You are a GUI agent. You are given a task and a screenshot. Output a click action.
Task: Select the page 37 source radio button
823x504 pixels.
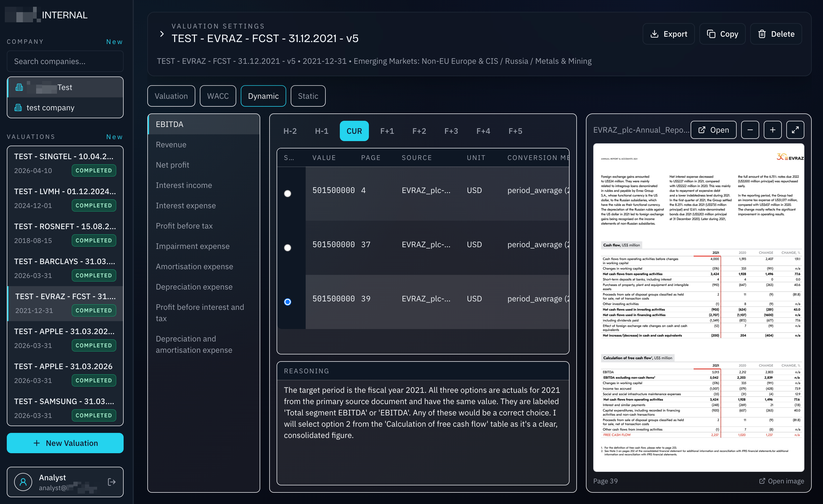pyautogui.click(x=287, y=248)
